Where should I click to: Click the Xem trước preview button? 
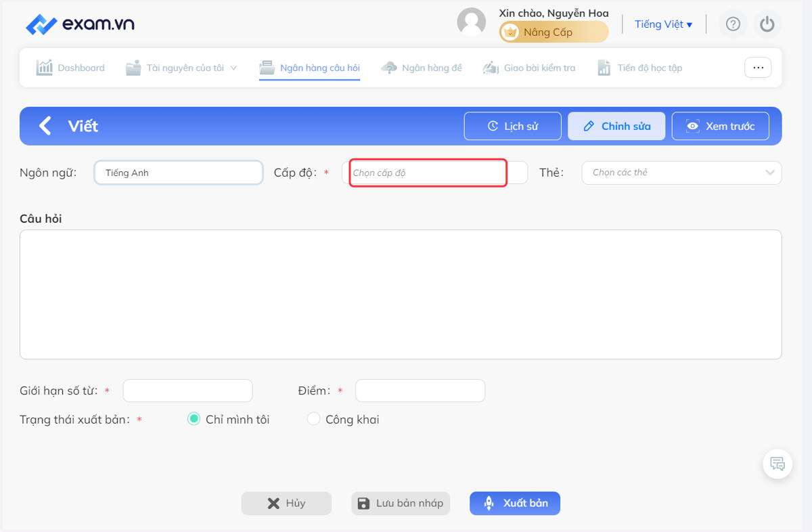coord(721,126)
